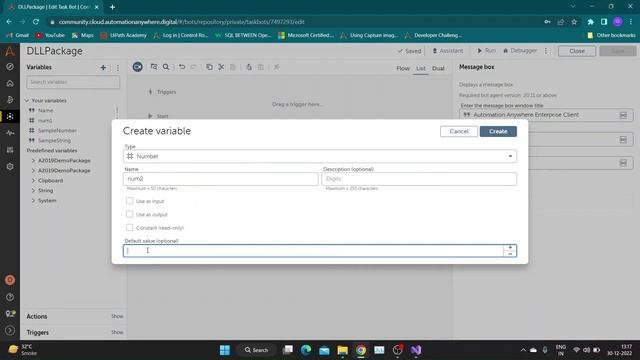Click the Create button in dialog

tap(498, 131)
